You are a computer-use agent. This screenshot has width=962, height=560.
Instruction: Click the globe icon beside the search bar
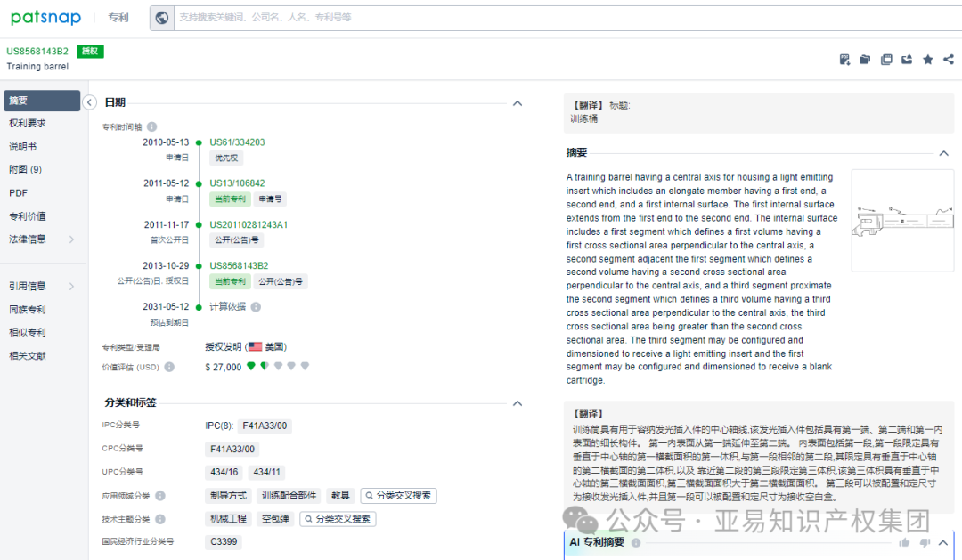(x=162, y=17)
